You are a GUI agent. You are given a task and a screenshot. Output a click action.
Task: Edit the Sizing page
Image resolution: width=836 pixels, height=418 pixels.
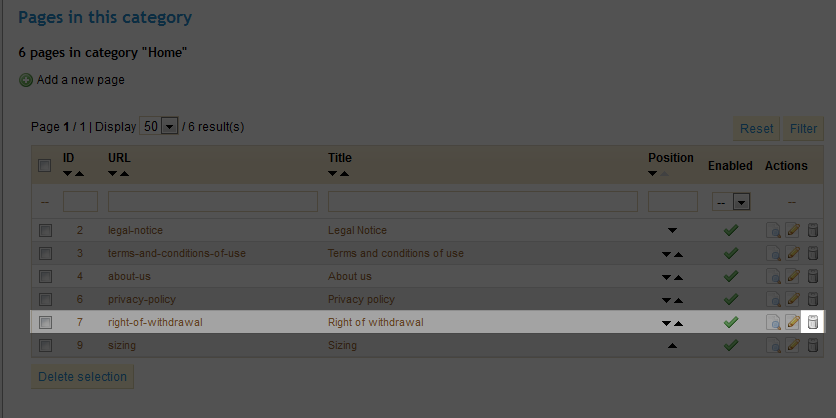[x=793, y=345]
